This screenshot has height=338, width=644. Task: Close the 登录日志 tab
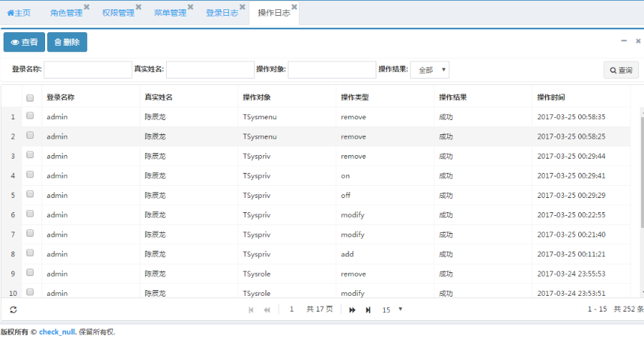click(x=243, y=6)
